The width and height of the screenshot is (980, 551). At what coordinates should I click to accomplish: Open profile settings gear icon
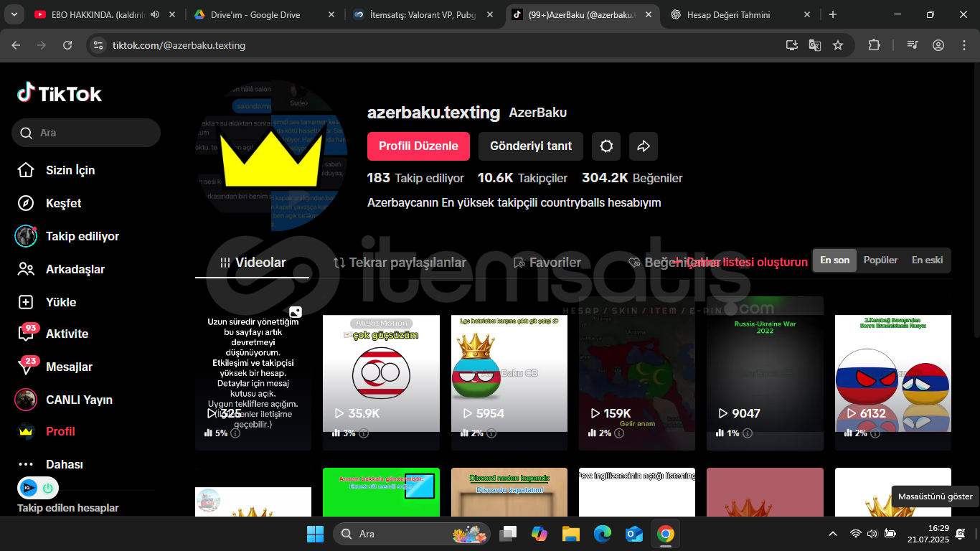click(606, 146)
